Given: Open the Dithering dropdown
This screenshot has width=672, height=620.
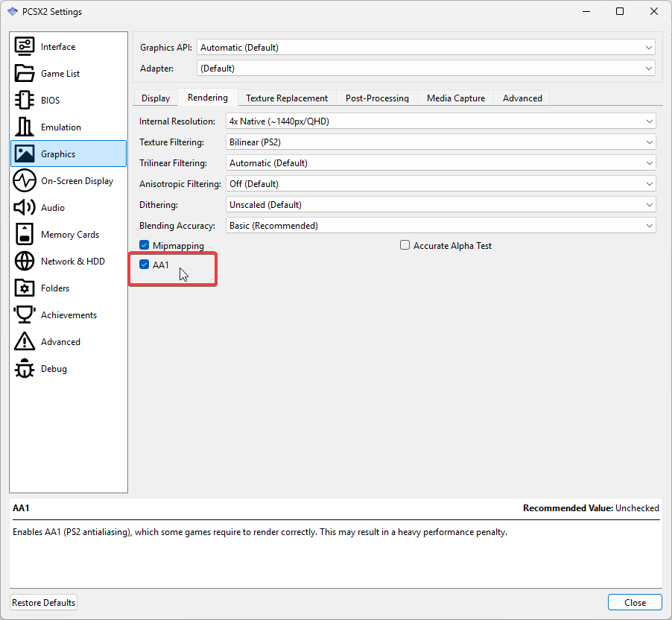Looking at the screenshot, I should click(x=440, y=204).
